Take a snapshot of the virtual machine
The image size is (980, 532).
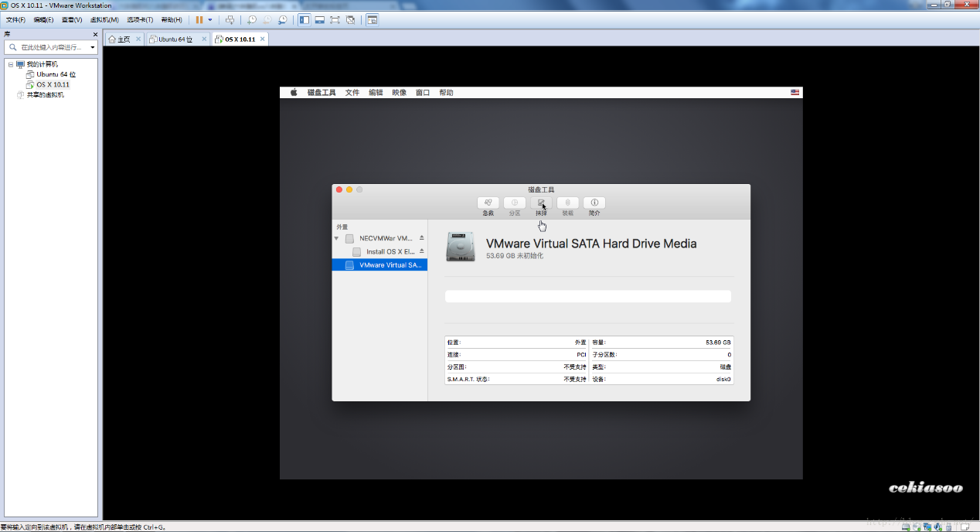[x=252, y=19]
